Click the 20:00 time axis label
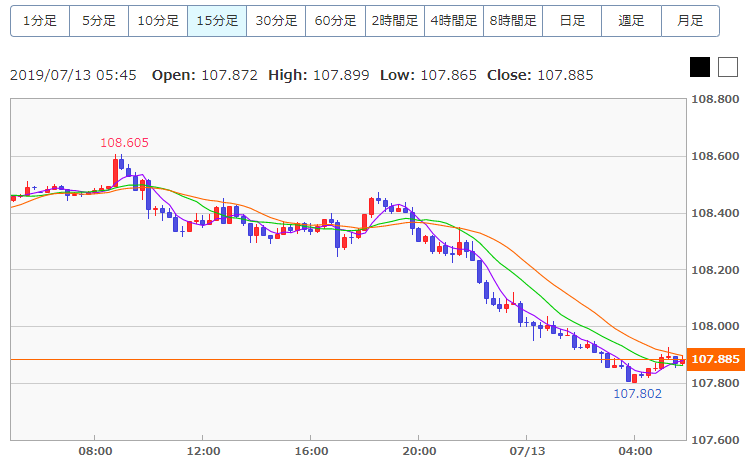754x470 pixels. (x=419, y=451)
